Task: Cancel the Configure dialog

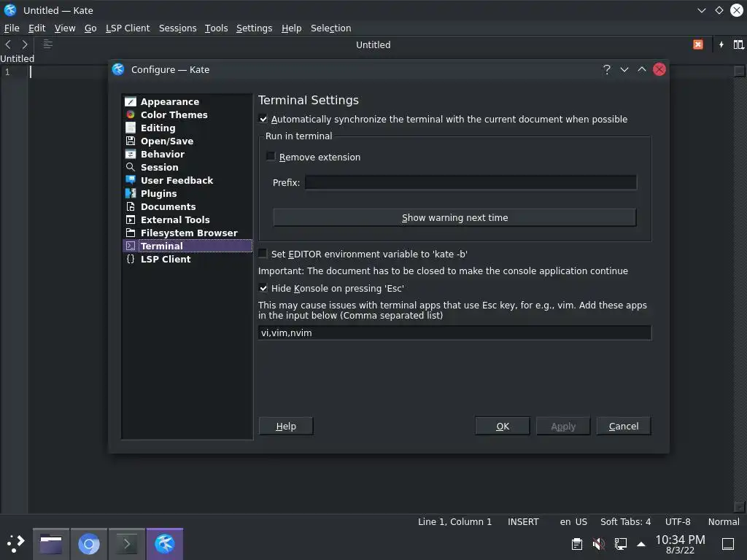Action: pos(624,426)
